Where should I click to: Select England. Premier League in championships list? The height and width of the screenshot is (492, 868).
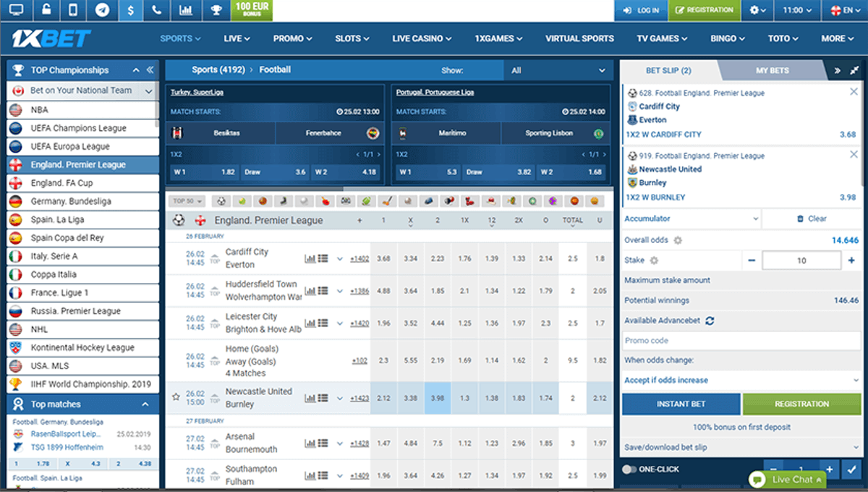(x=83, y=165)
